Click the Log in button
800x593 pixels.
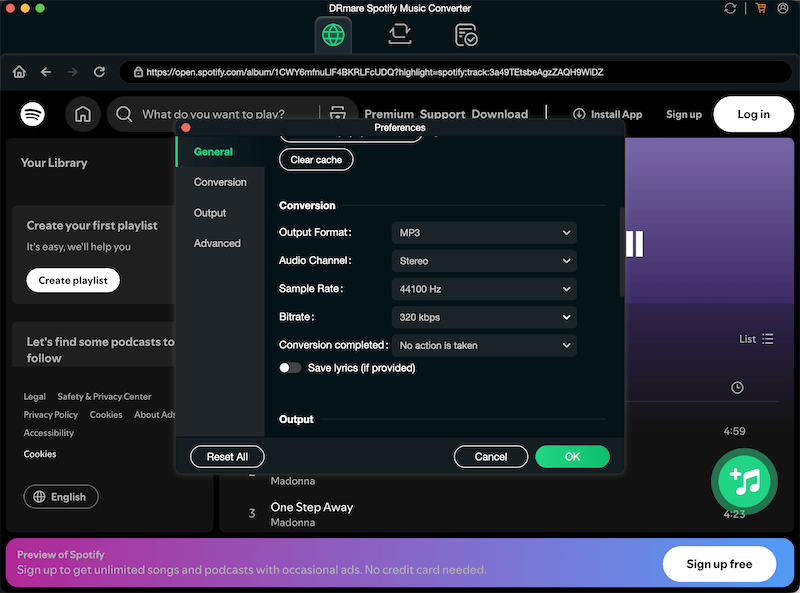pos(753,114)
